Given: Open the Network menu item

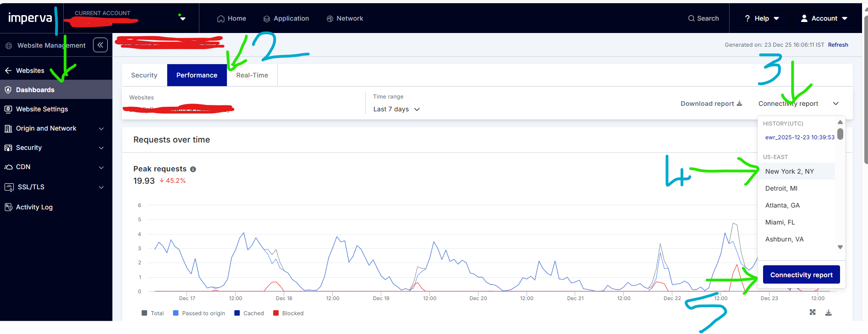Looking at the screenshot, I should [x=345, y=18].
